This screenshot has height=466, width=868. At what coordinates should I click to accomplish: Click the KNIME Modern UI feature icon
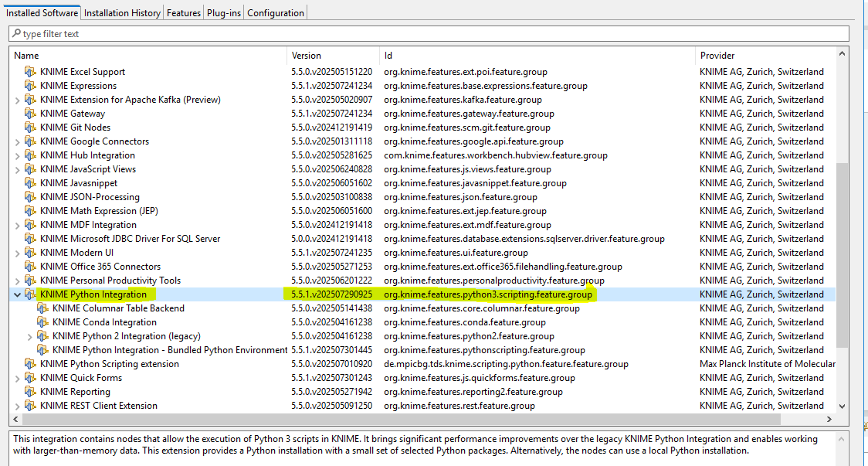[30, 253]
